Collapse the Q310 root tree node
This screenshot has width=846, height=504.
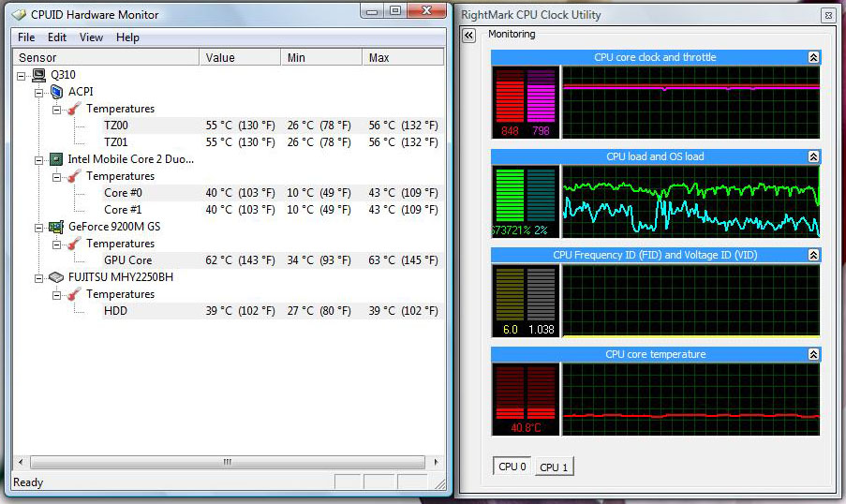[x=21, y=76]
